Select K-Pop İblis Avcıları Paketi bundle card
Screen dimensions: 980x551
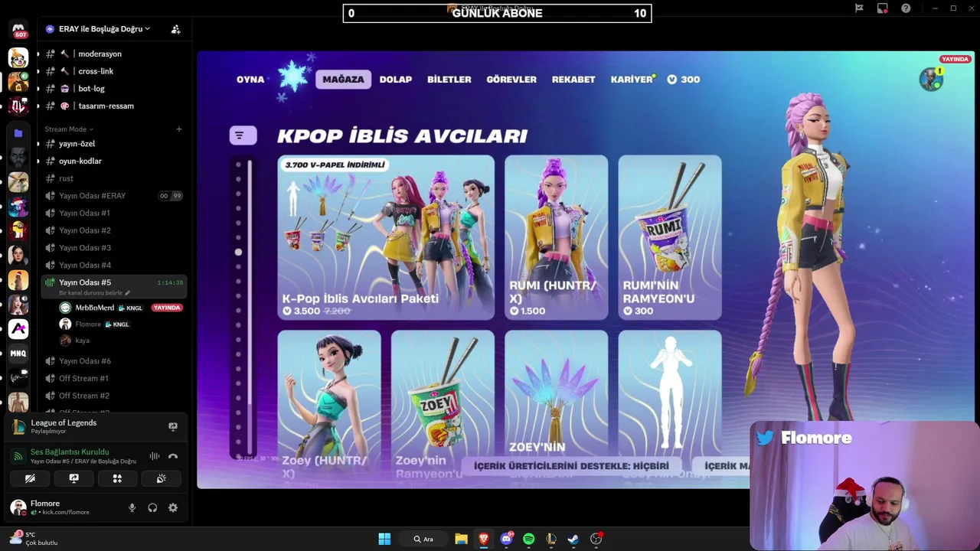(x=386, y=237)
